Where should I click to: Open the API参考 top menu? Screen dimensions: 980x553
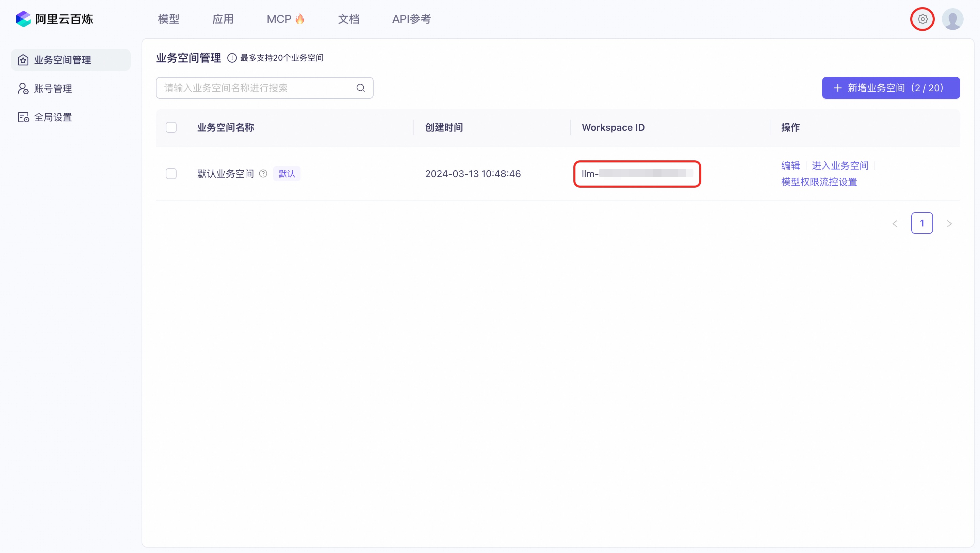411,19
